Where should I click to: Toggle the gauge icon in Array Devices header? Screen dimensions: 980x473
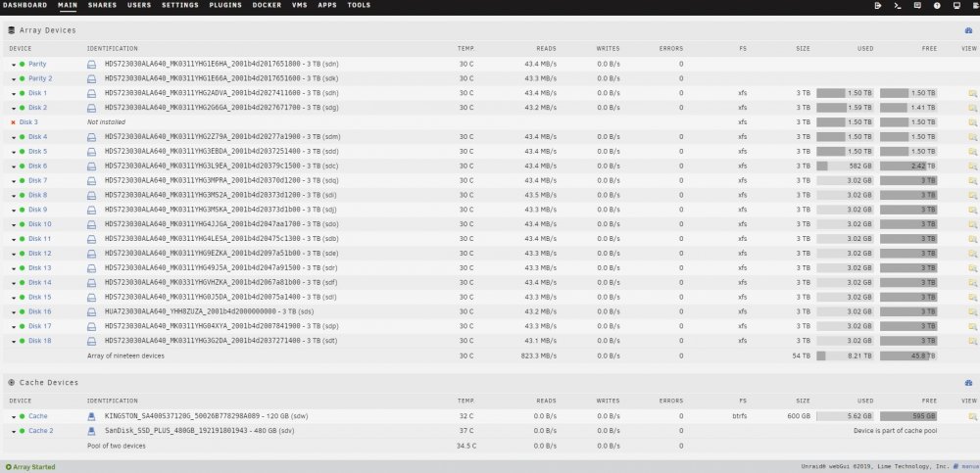[x=969, y=30]
